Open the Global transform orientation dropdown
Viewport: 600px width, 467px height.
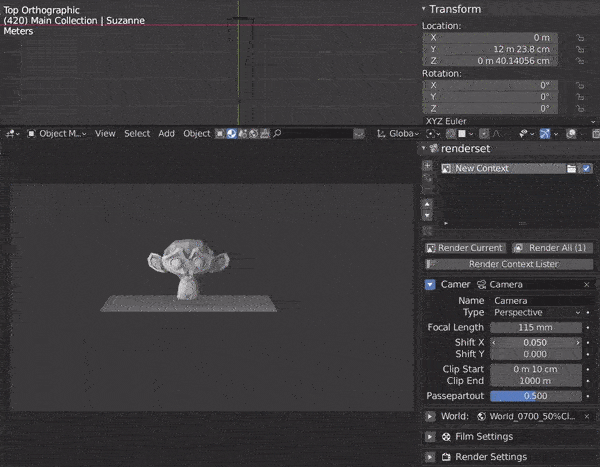[398, 134]
